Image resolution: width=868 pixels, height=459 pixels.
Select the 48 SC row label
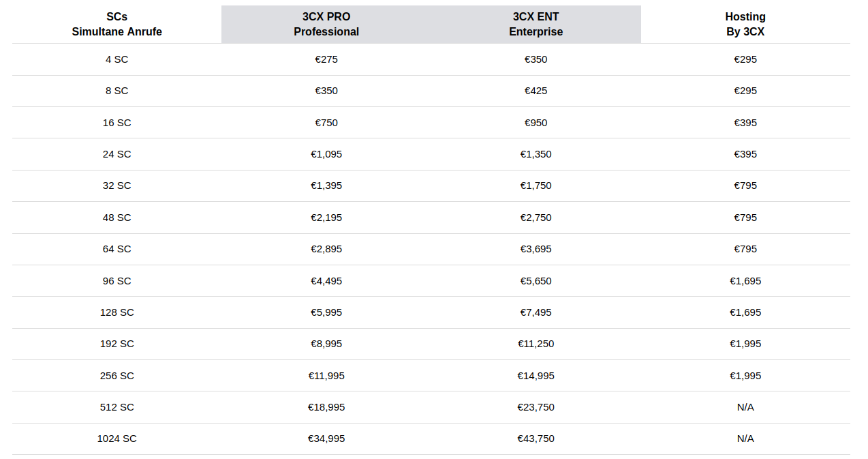[117, 218]
